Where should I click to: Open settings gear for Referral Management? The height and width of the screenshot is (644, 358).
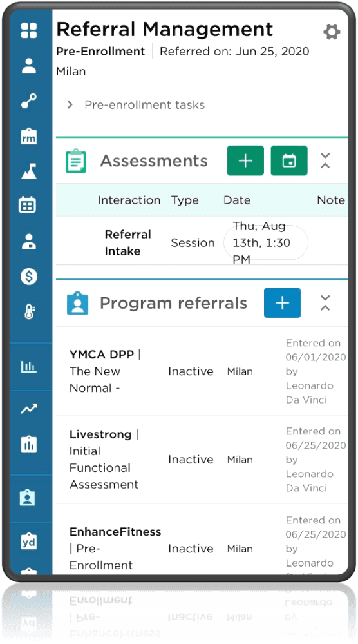click(x=332, y=32)
